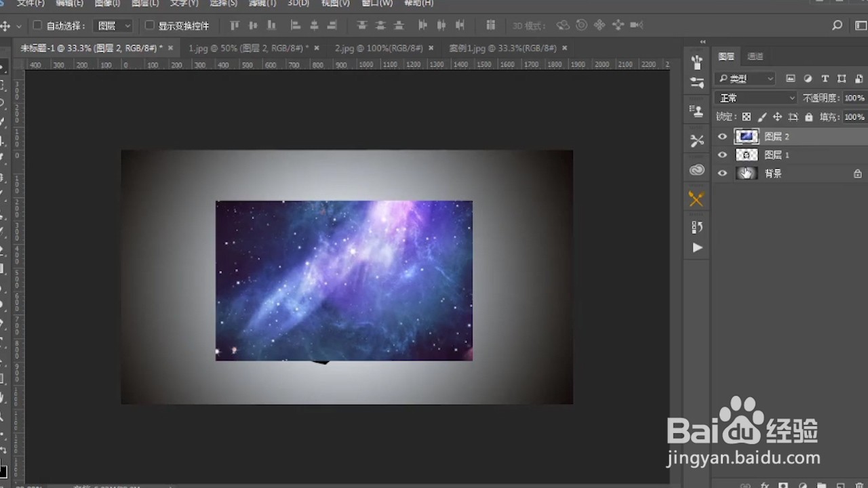The width and height of the screenshot is (868, 488).
Task: Toggle visibility of the 背景 layer
Action: pos(722,173)
